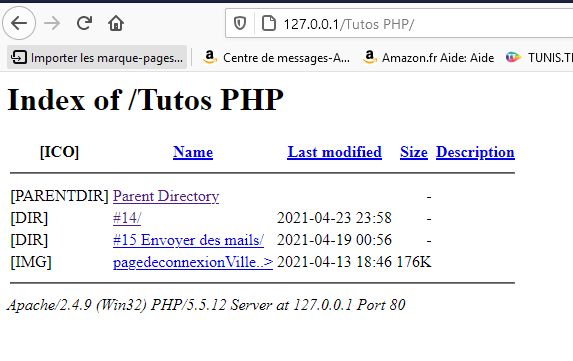Open the #15 Envoyer des mails folder
Image resolution: width=573 pixels, height=361 pixels.
point(188,240)
